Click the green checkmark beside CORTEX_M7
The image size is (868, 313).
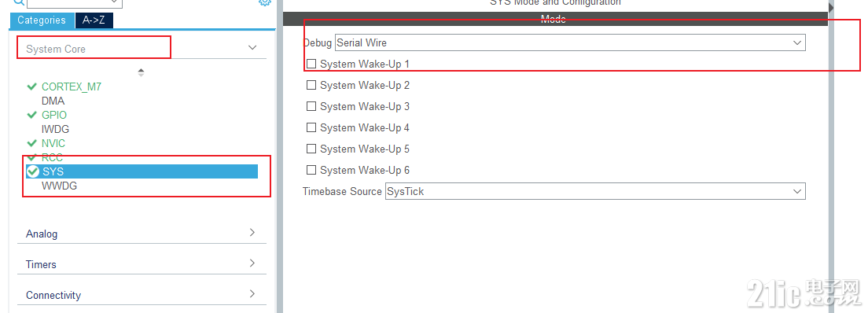pos(32,87)
